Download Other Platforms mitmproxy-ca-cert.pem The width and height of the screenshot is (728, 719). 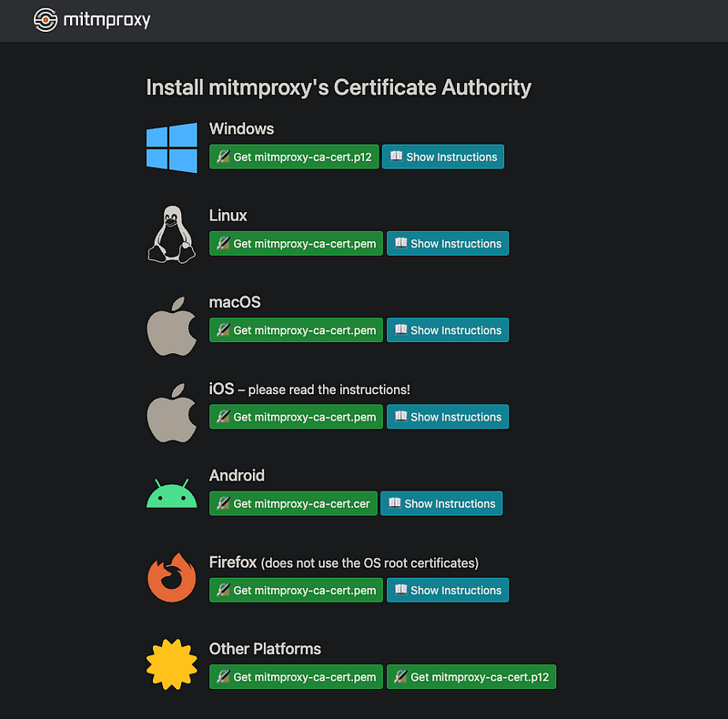pos(296,677)
